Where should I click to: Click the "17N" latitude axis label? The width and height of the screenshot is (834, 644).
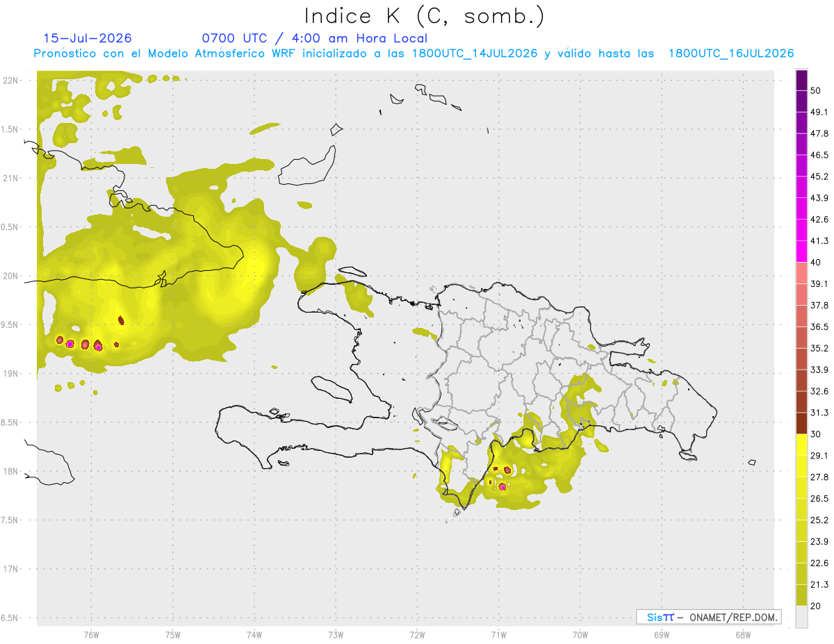click(x=11, y=569)
